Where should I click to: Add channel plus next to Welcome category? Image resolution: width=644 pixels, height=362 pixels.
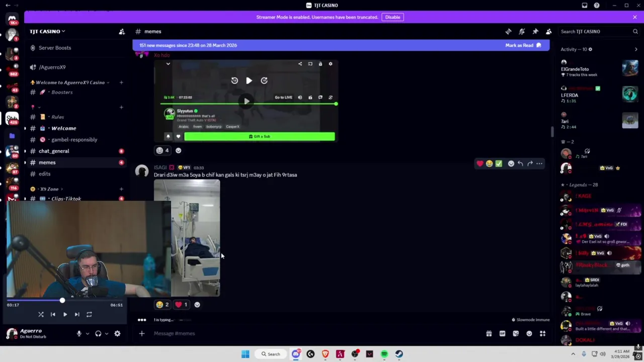pyautogui.click(x=121, y=82)
